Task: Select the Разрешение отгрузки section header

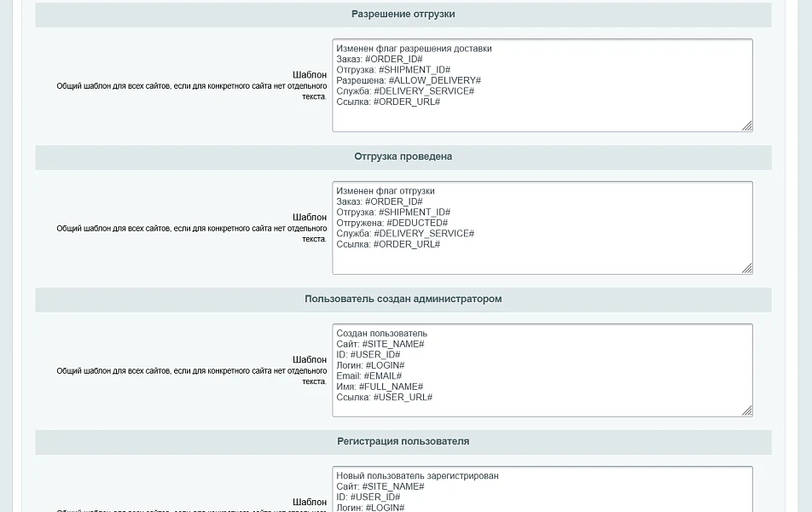Action: pyautogui.click(x=403, y=15)
